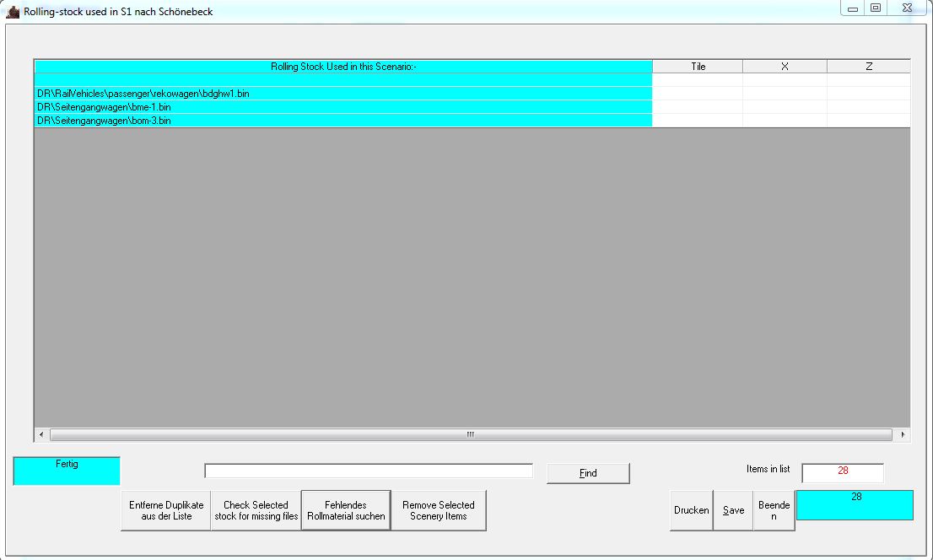Maximize the Rolling-stock window
933x560 pixels.
click(876, 8)
